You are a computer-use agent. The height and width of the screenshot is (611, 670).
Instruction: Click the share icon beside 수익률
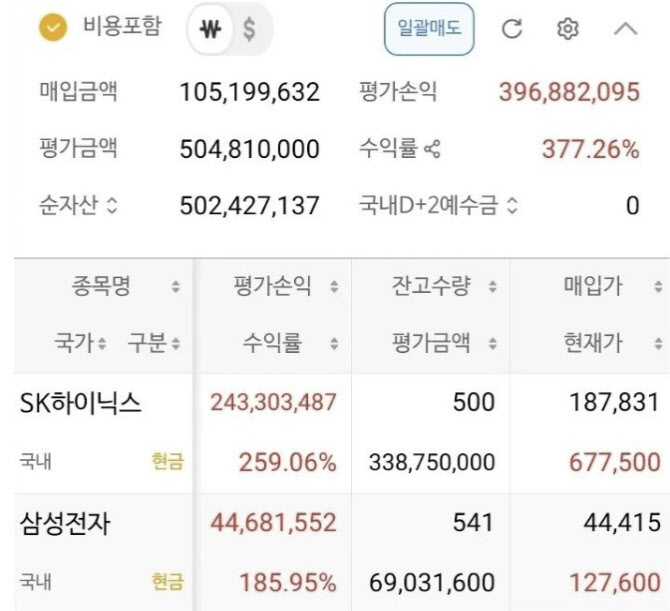[432, 151]
